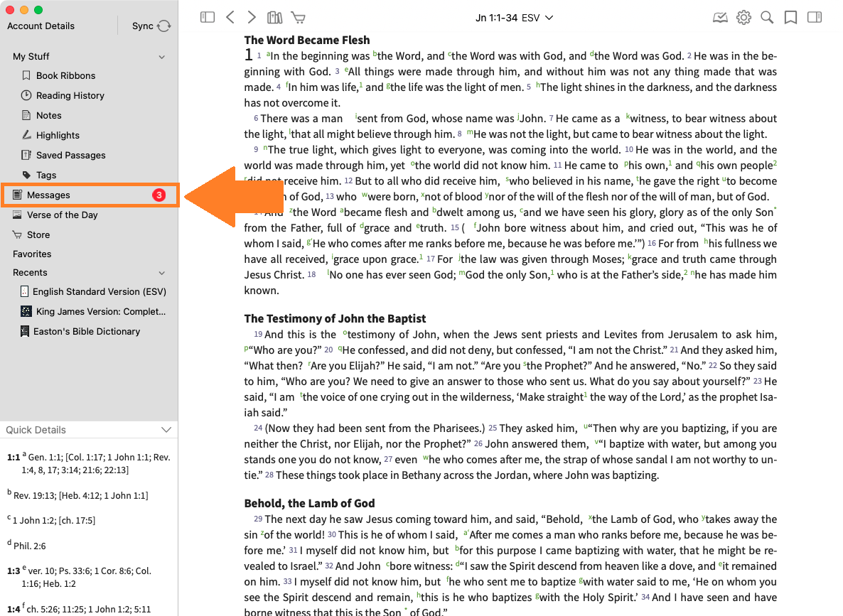Image resolution: width=843 pixels, height=616 pixels.
Task: Open the store cart icon in toolbar
Action: pos(298,18)
